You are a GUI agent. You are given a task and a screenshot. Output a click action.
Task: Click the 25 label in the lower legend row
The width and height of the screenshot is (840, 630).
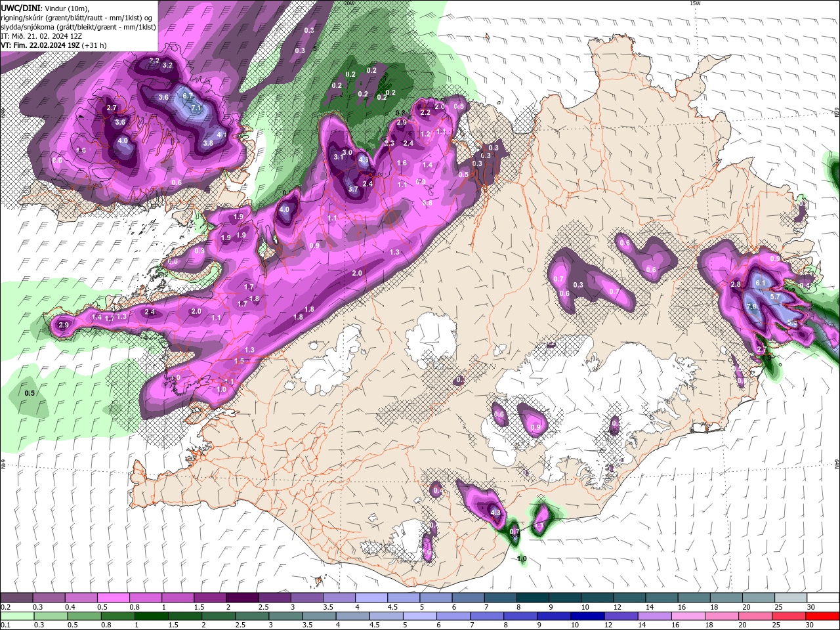(x=776, y=625)
